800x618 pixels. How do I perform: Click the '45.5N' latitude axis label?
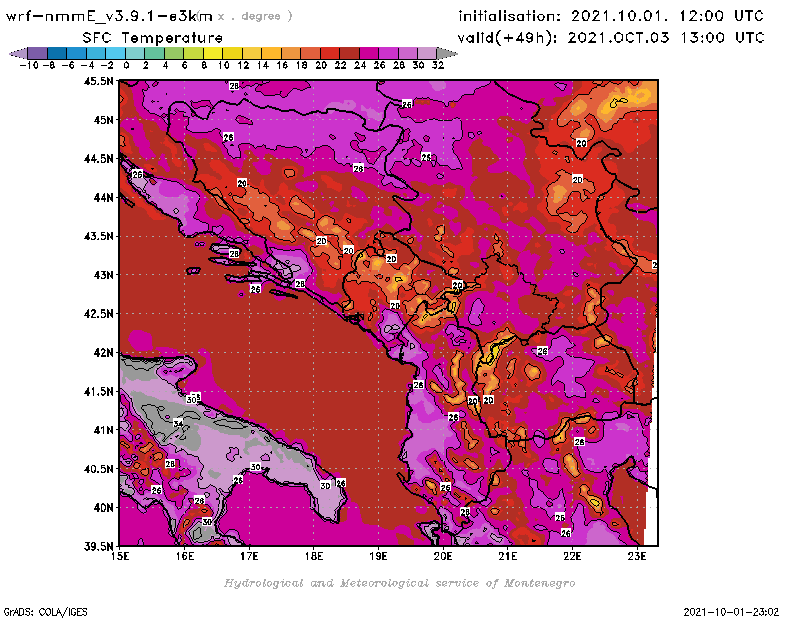click(x=98, y=81)
